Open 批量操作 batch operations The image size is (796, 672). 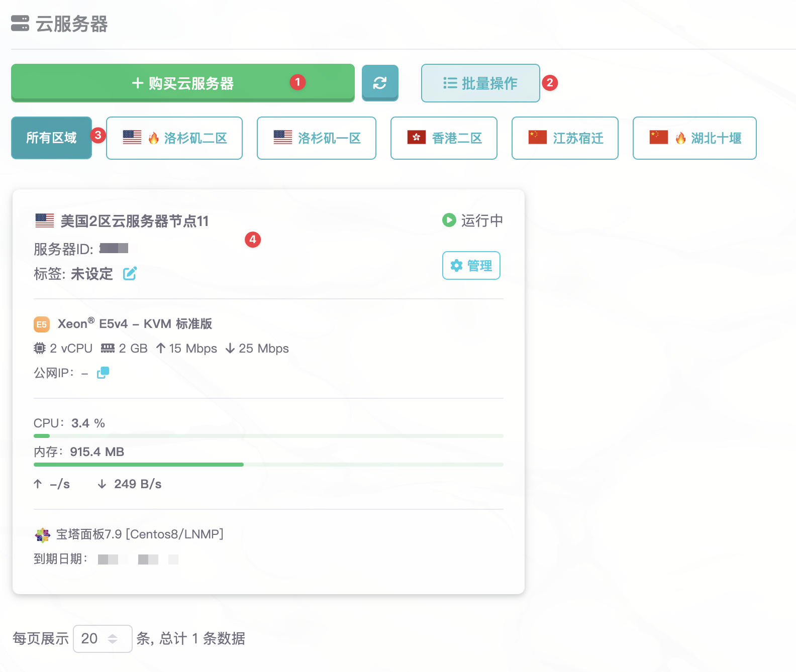point(480,83)
